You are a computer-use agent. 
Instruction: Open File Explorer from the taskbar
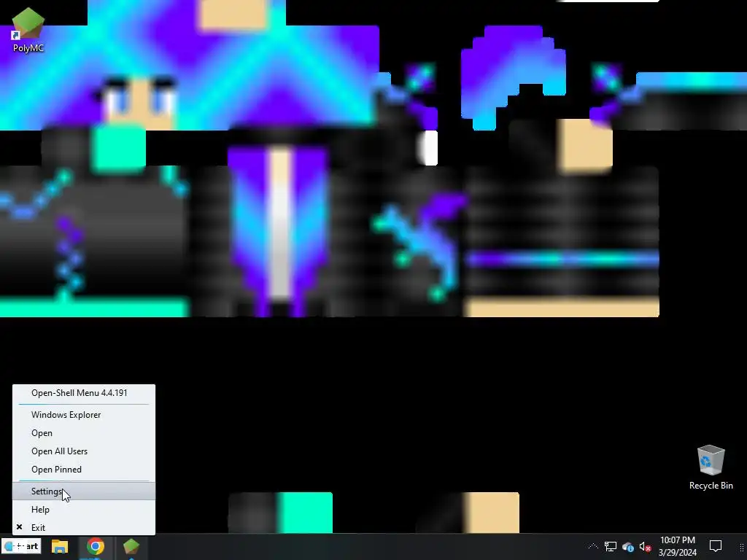(x=60, y=546)
